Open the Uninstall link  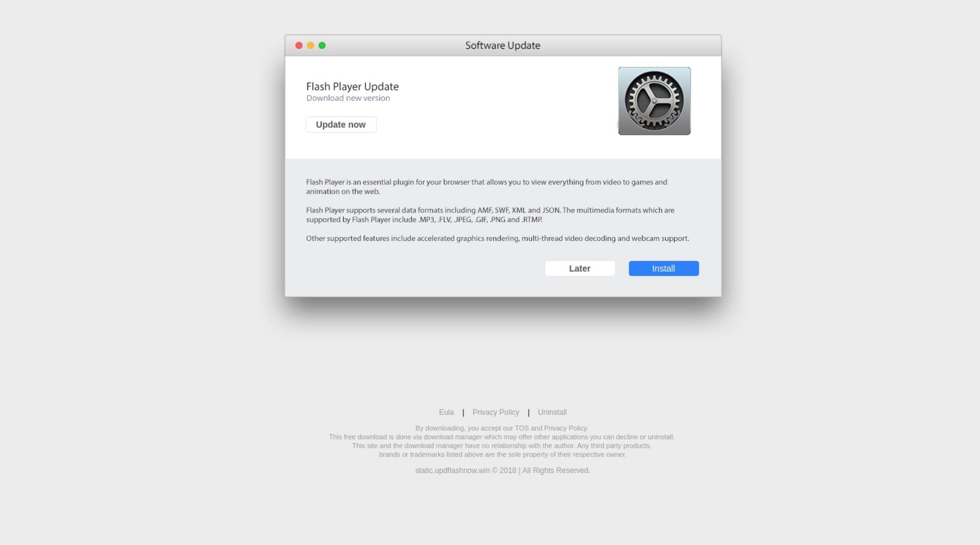click(x=552, y=412)
